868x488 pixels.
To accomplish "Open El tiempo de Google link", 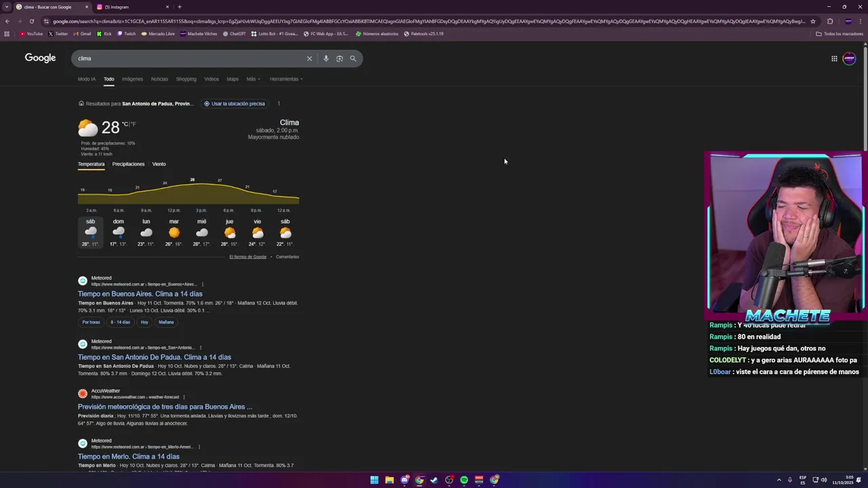I will click(248, 257).
